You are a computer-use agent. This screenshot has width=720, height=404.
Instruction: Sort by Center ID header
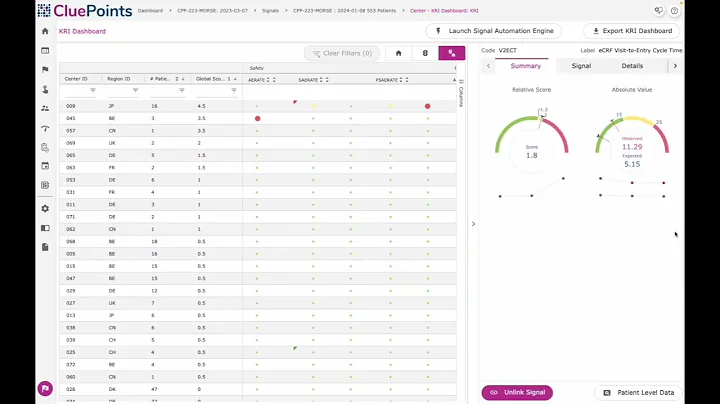tap(76, 79)
